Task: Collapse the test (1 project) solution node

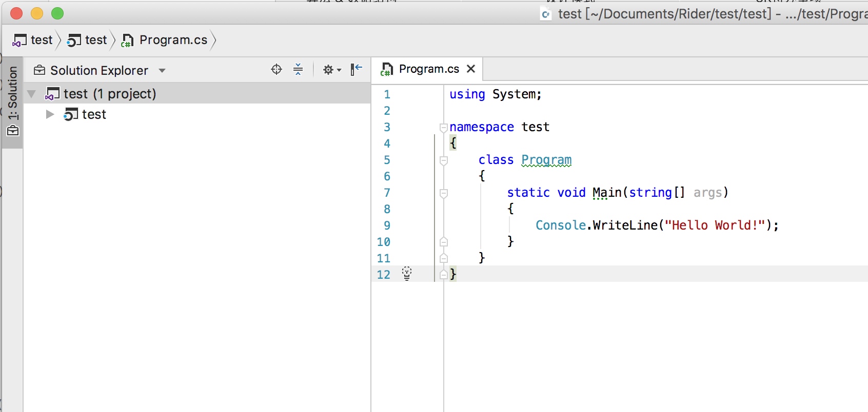Action: (31, 94)
